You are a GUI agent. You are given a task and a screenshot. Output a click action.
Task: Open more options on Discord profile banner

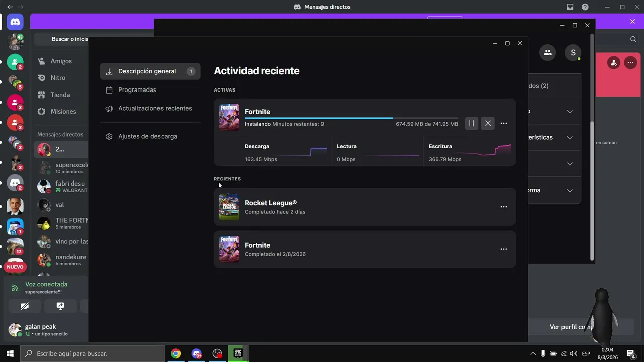tap(630, 63)
